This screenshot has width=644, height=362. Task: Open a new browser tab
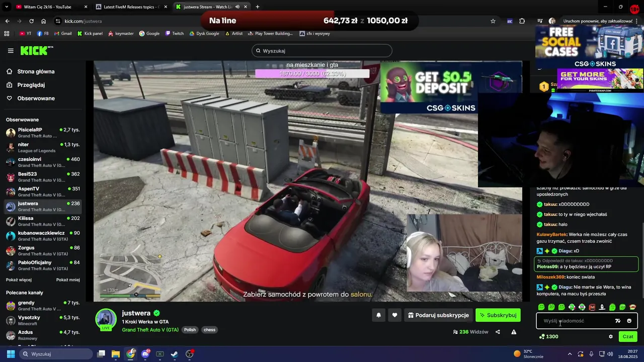pyautogui.click(x=258, y=7)
